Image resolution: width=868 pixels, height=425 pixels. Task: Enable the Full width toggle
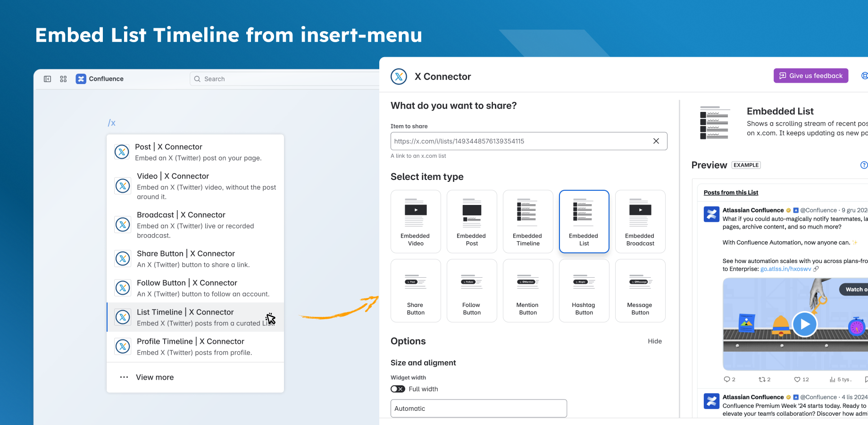[398, 389]
